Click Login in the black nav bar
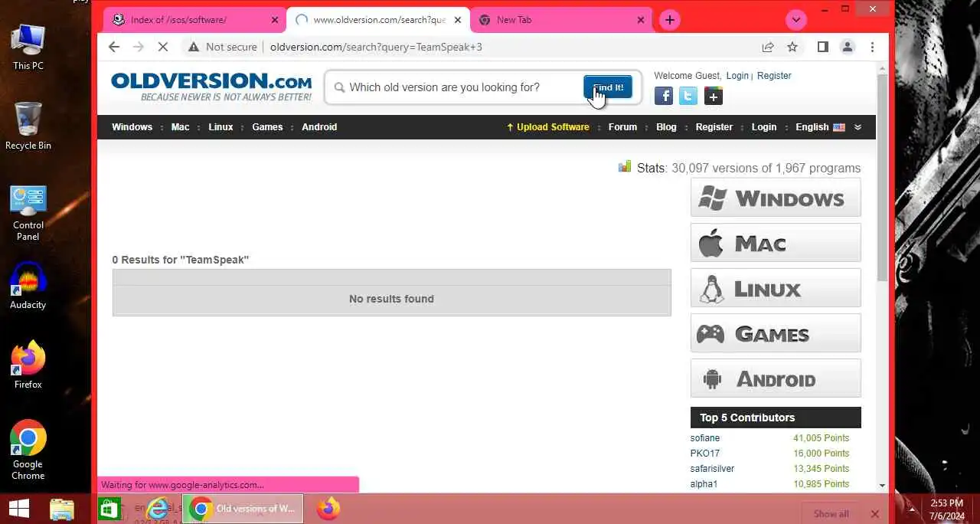Screen dimensions: 980x524 [764, 127]
